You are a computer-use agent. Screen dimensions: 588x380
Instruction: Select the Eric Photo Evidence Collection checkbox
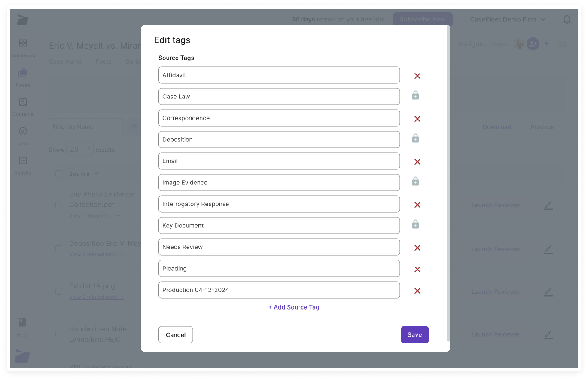tap(59, 205)
